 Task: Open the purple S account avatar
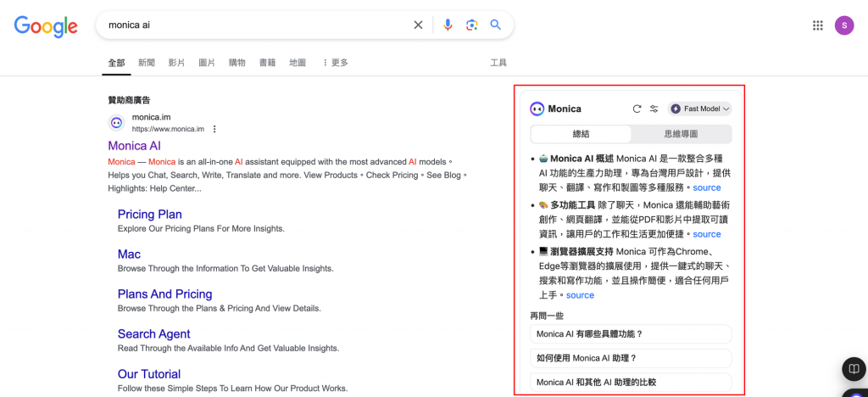[x=844, y=25]
